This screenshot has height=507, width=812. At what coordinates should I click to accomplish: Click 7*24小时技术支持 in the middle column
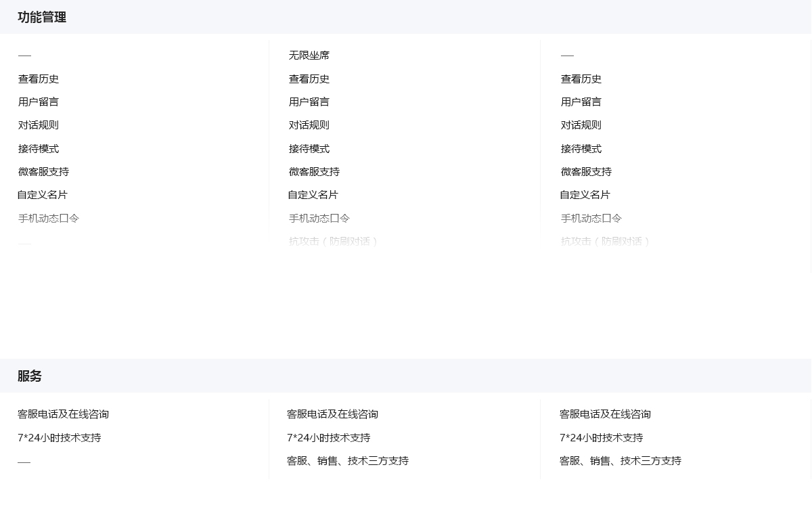point(328,438)
